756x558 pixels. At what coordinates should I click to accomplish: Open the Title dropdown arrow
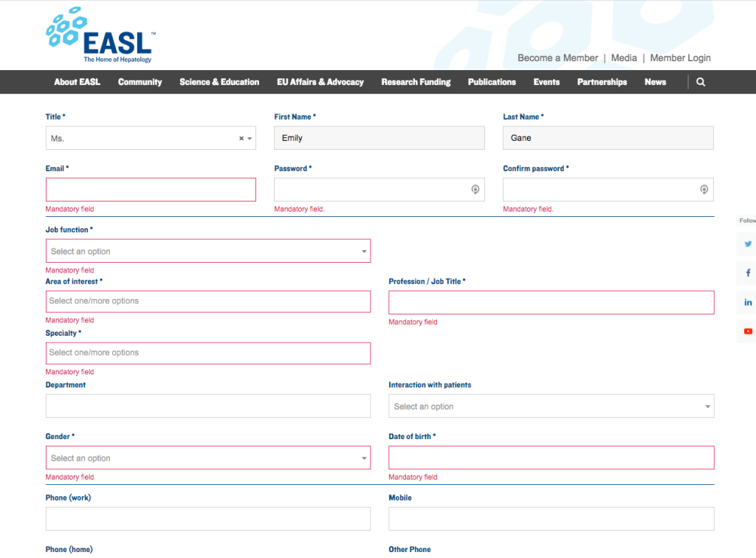coord(250,139)
